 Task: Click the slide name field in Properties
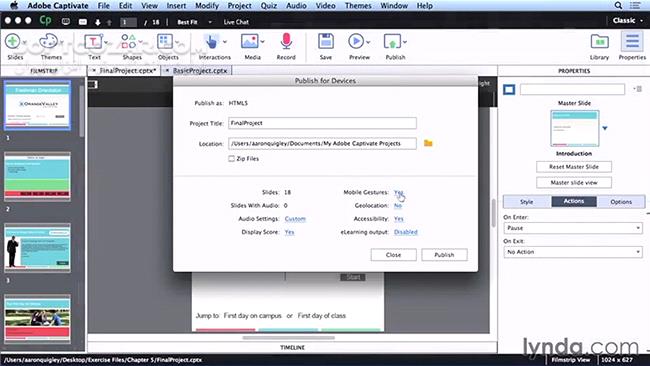click(x=572, y=89)
